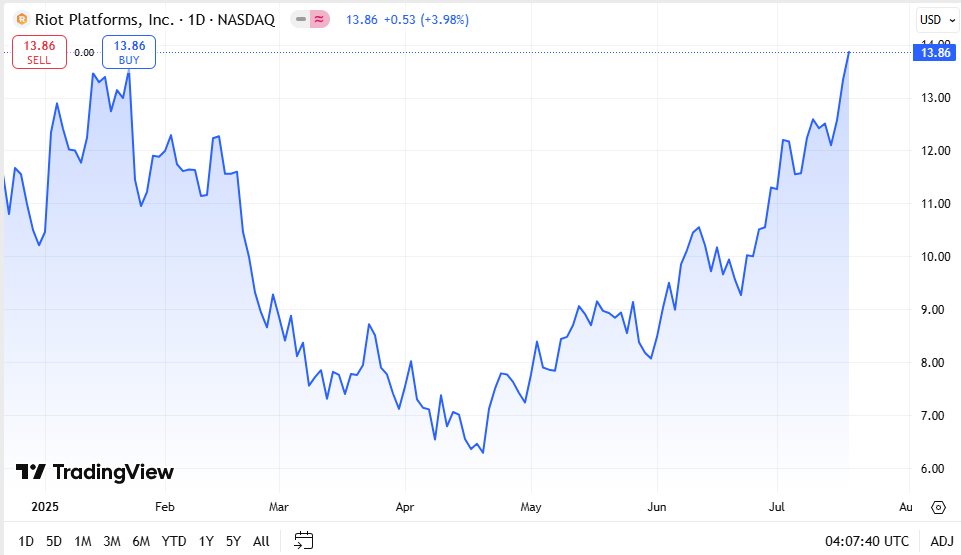Click the 13.00 price axis label
The image size is (961, 555).
click(936, 97)
